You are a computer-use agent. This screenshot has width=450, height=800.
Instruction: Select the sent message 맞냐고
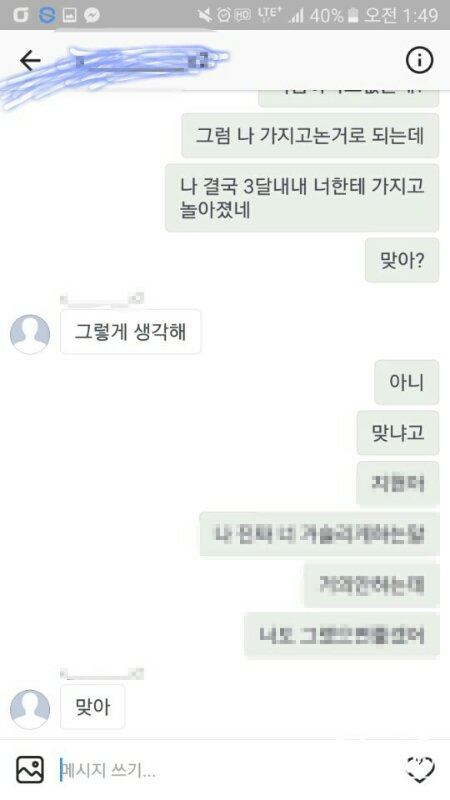(x=398, y=433)
